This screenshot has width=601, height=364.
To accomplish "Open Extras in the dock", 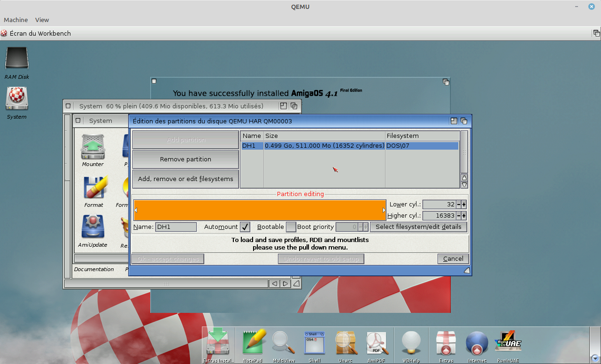I will [x=446, y=343].
